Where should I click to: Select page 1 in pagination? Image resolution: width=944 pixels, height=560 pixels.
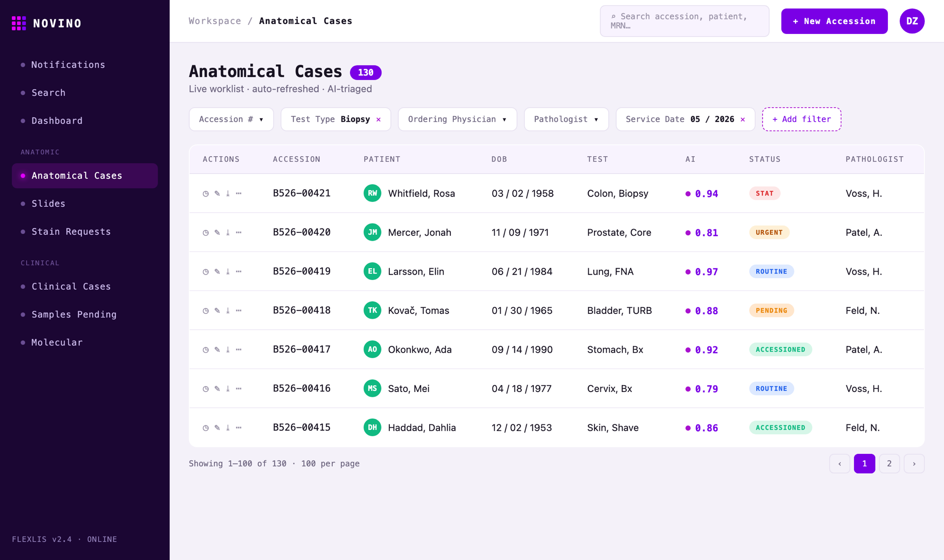click(864, 464)
